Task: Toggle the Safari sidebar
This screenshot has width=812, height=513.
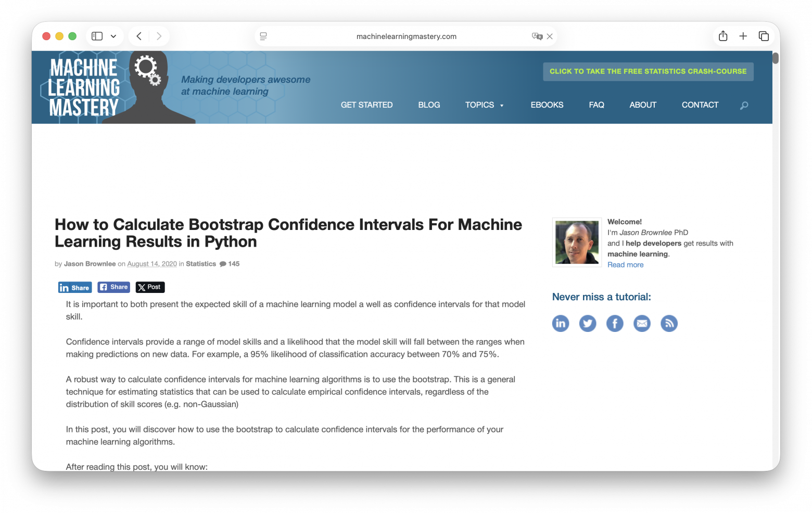Action: [x=97, y=36]
